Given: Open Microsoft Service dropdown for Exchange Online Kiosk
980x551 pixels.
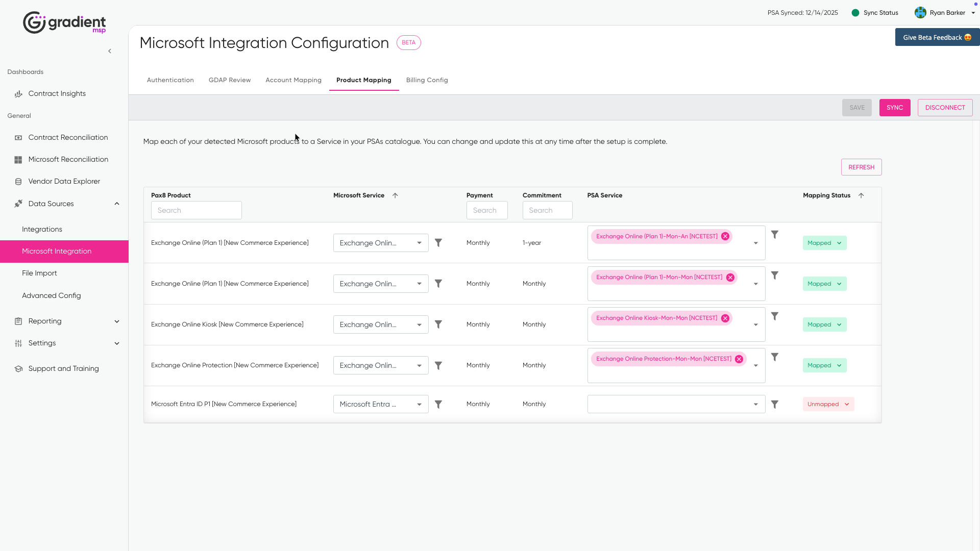Looking at the screenshot, I should click(381, 324).
